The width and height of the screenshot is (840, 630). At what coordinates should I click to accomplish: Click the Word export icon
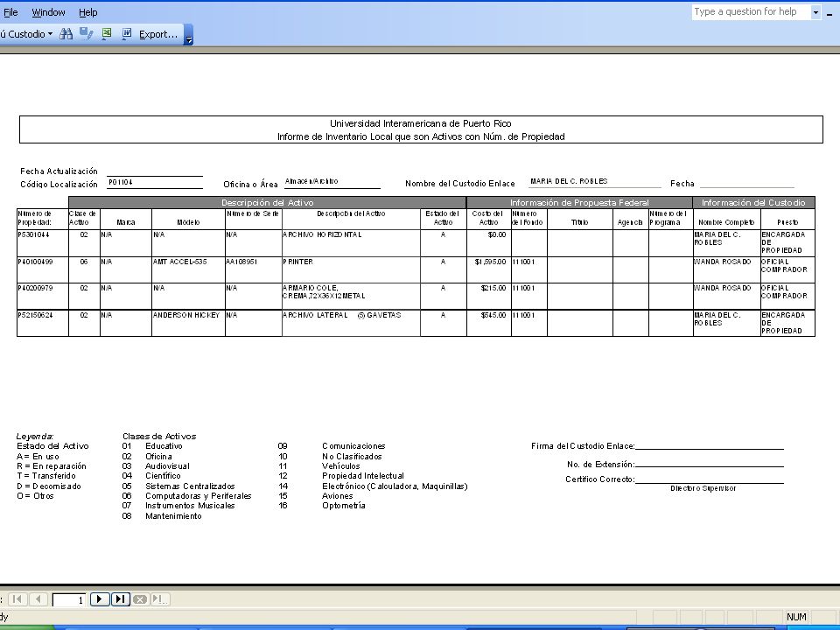click(x=126, y=34)
